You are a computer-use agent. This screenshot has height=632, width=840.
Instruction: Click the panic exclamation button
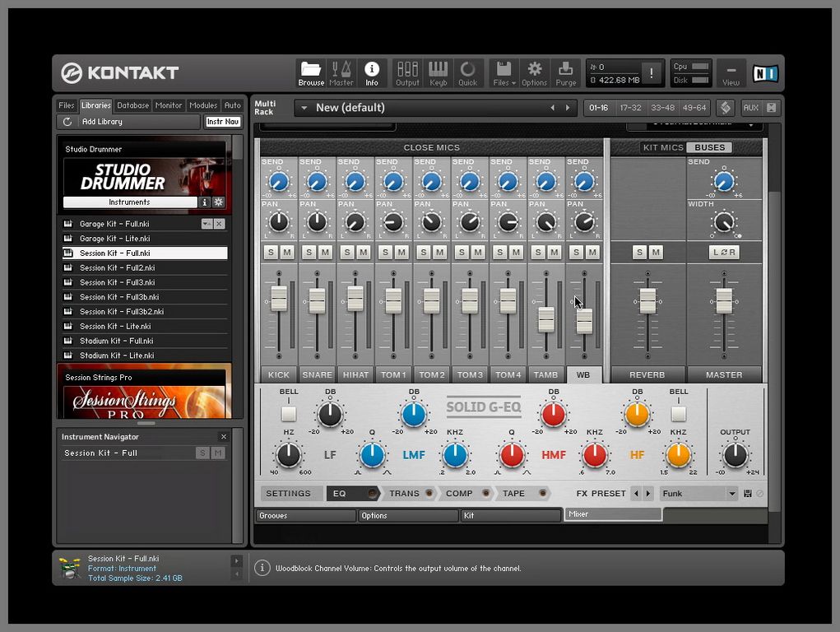652,73
